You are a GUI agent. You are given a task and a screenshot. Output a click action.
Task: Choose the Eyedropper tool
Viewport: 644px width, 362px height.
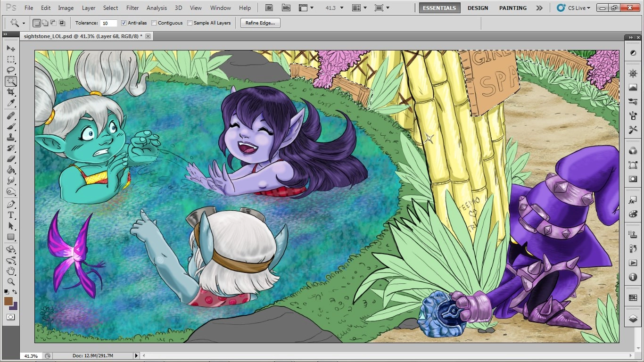click(x=11, y=103)
